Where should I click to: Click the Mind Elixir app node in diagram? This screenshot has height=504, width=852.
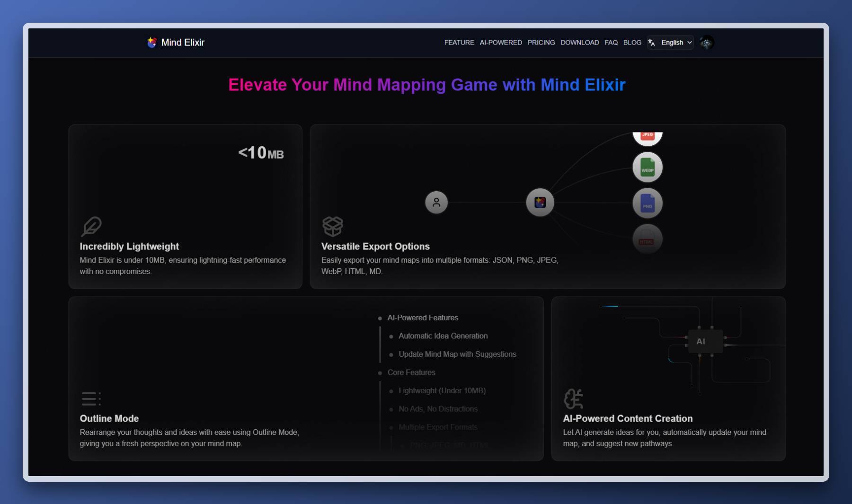click(540, 203)
